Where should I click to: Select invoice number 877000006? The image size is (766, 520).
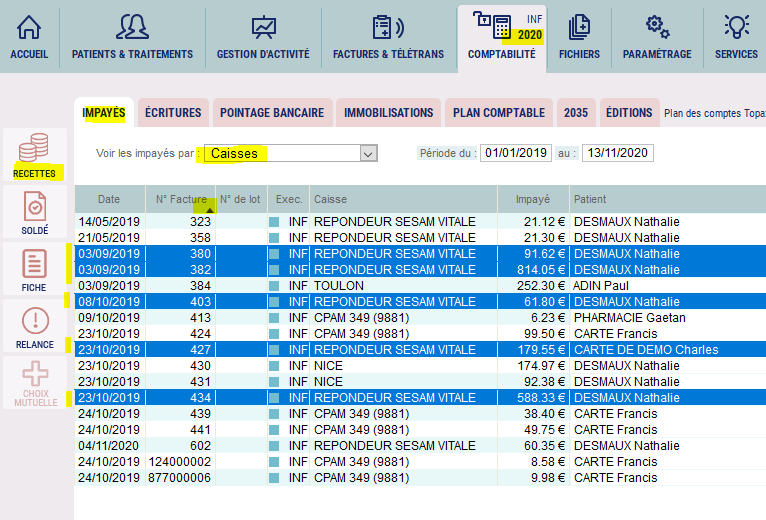click(179, 478)
